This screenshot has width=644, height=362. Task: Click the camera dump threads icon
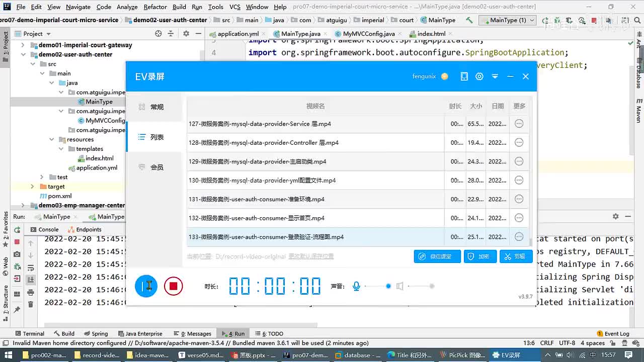pos(17,254)
